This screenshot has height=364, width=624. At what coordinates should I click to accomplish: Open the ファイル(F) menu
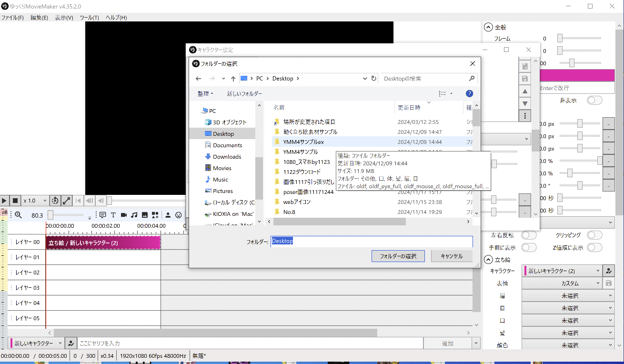tap(12, 18)
